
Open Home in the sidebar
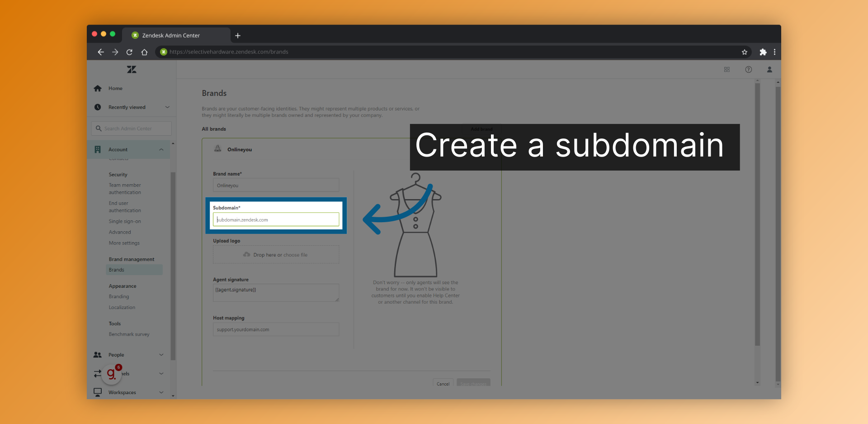tap(115, 88)
